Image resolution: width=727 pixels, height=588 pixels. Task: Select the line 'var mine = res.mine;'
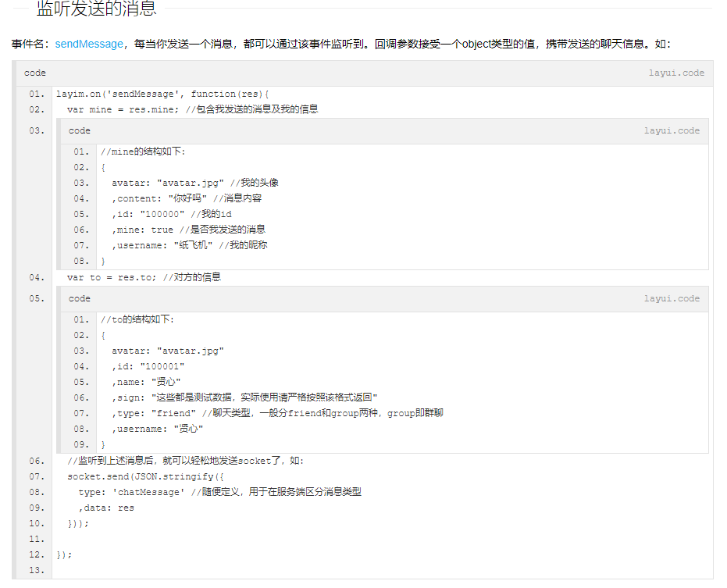192,109
